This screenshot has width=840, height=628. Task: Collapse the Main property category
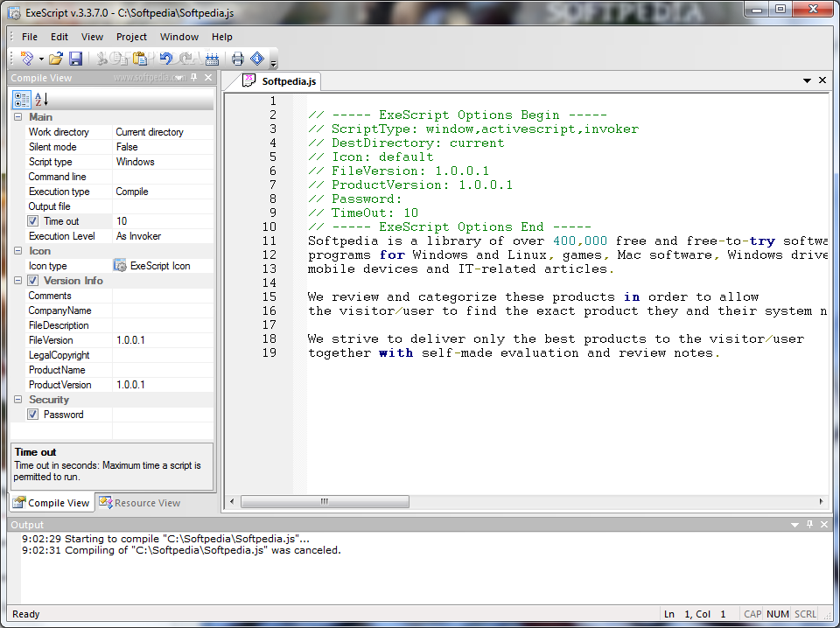click(17, 116)
